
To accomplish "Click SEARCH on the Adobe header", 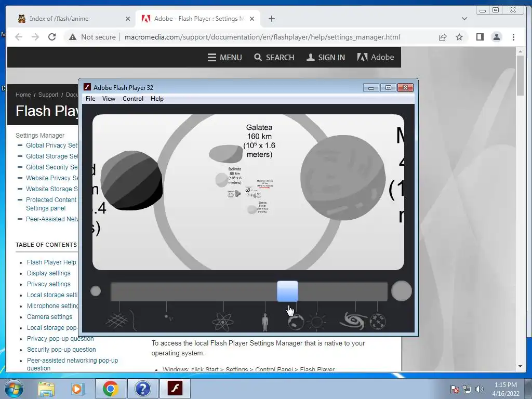I will 274,57.
